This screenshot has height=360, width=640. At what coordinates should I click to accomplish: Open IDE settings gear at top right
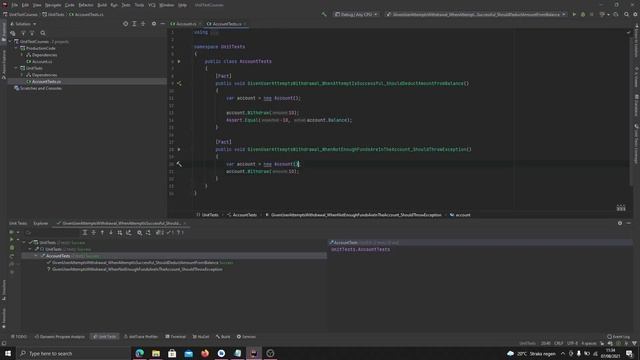635,14
